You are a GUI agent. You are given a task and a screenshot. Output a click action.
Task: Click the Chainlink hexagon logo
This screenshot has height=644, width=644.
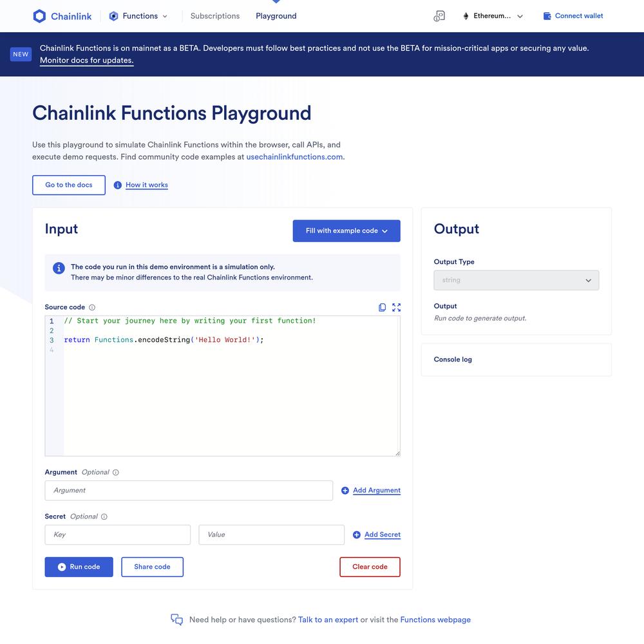(x=39, y=16)
